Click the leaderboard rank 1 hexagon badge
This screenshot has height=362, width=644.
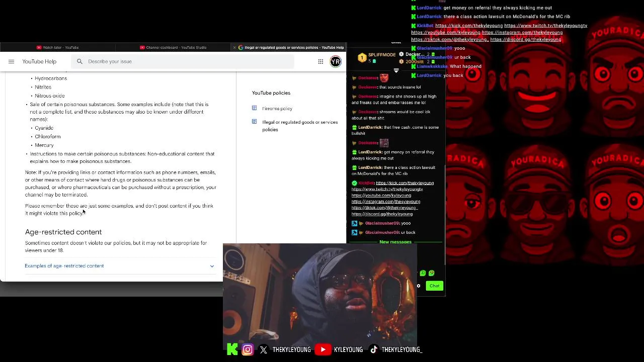pos(362,58)
